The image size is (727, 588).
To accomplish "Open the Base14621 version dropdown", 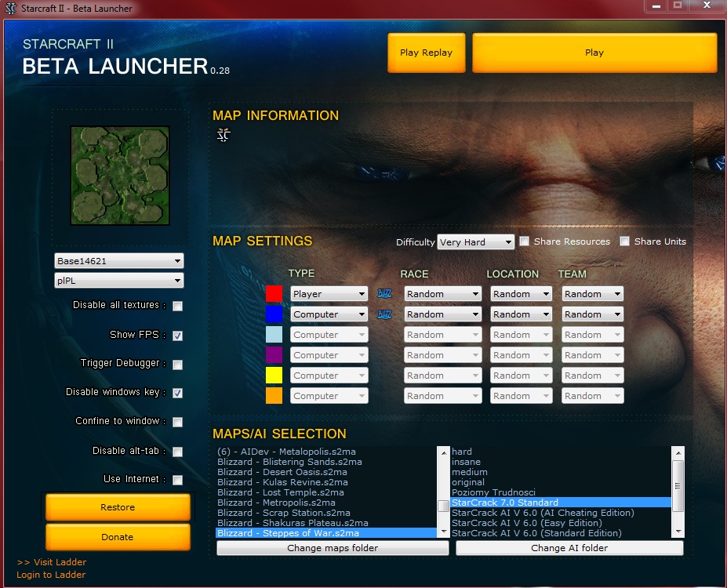I will coord(119,261).
